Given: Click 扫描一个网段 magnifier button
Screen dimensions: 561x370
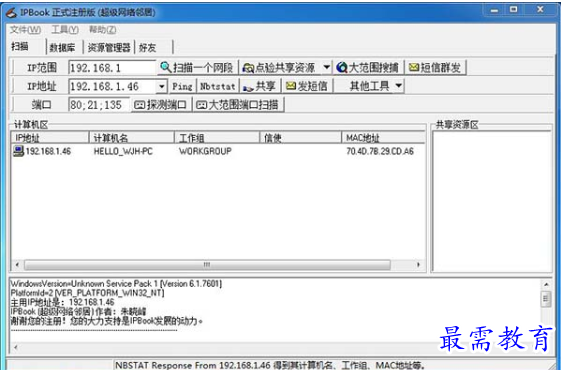Looking at the screenshot, I should tap(197, 67).
